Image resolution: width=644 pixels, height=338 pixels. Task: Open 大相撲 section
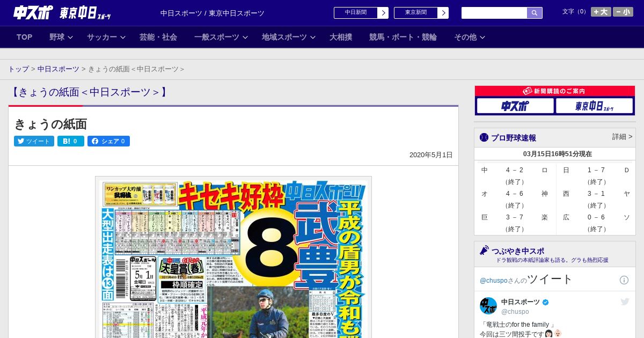pyautogui.click(x=341, y=37)
